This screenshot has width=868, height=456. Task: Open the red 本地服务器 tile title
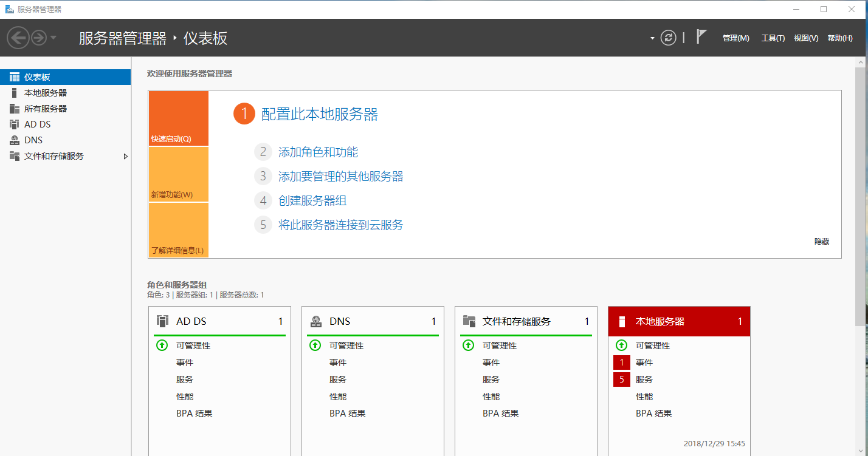click(x=660, y=321)
